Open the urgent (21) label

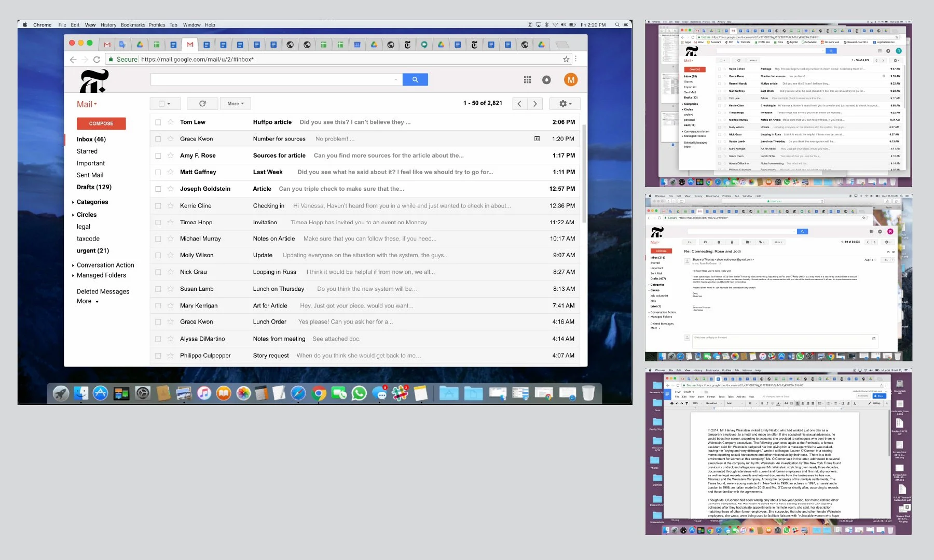[x=93, y=250]
